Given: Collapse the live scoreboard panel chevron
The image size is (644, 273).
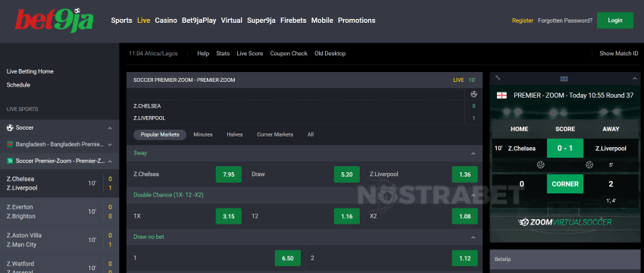Looking at the screenshot, I should tap(635, 78).
